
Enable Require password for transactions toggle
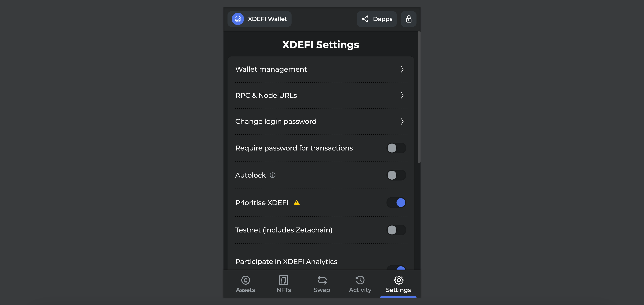(x=396, y=148)
